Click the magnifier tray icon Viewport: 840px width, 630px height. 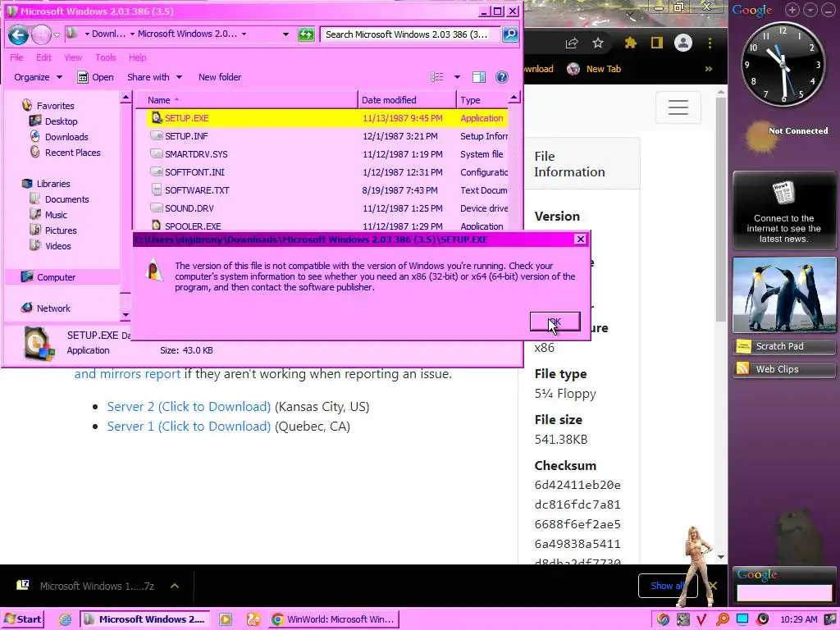click(722, 619)
